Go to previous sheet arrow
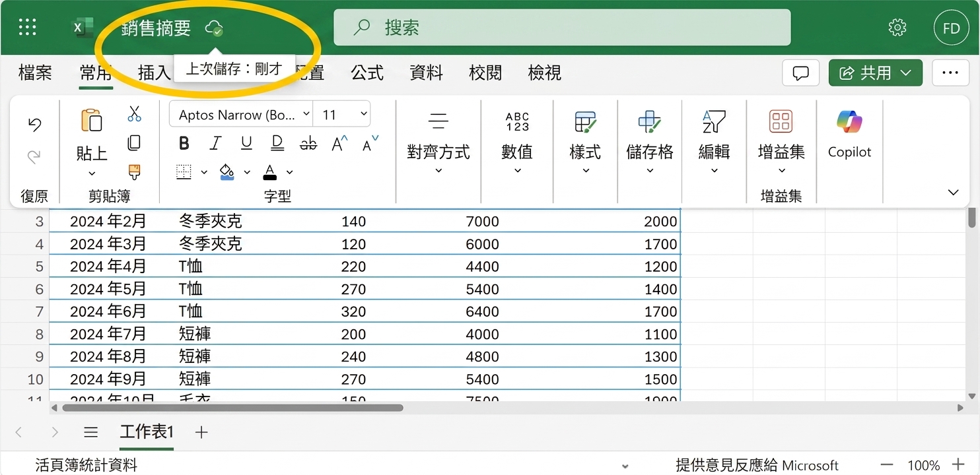The image size is (980, 475). coord(18,432)
